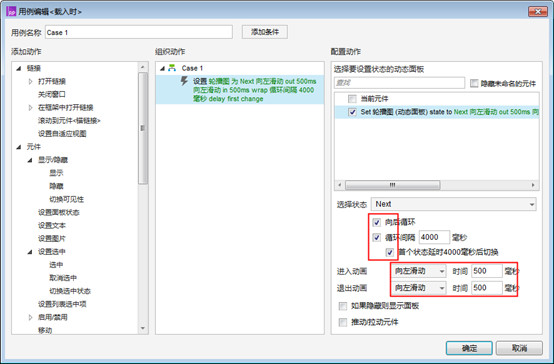Click the lightning bolt action icon
Viewport: 554px width, 364px height.
point(184,81)
